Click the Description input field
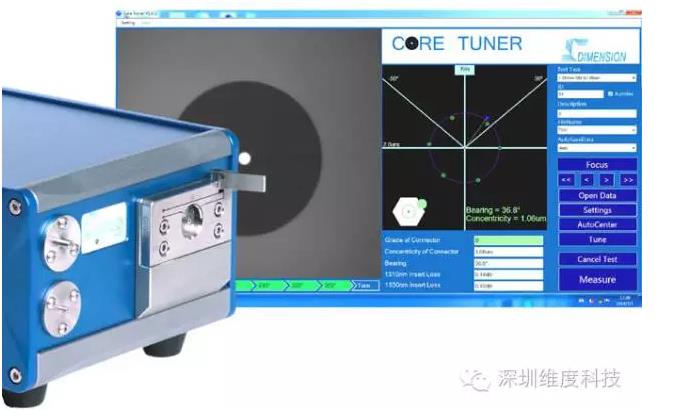The image size is (673, 418). pos(596,112)
